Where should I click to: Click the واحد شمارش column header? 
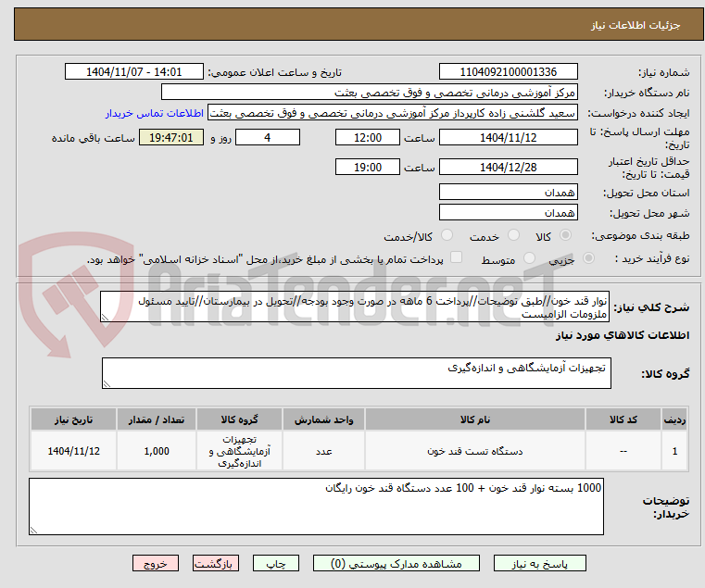click(323, 419)
